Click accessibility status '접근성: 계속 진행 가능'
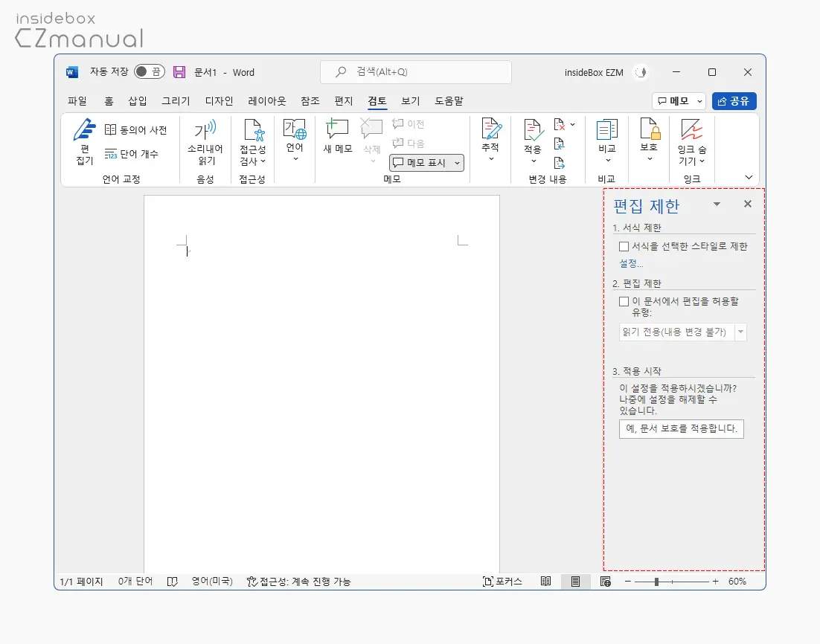Viewport: 820px width, 644px height. pos(298,582)
